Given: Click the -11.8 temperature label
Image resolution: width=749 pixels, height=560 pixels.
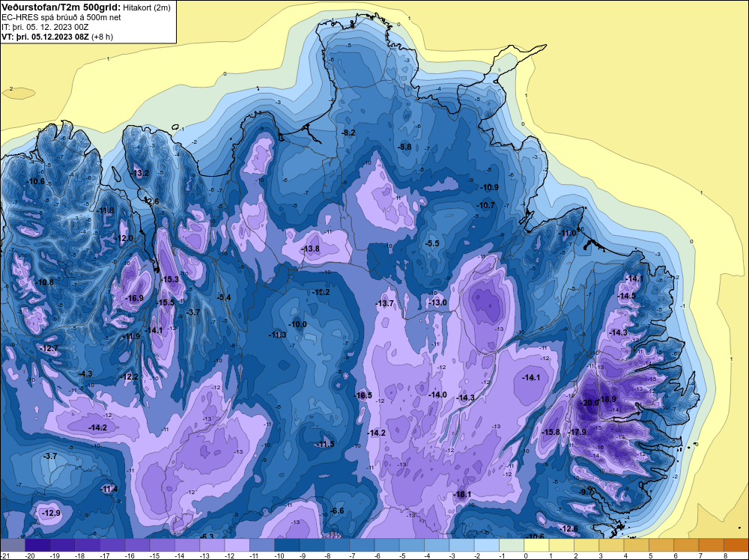Looking at the screenshot, I should coord(106,210).
